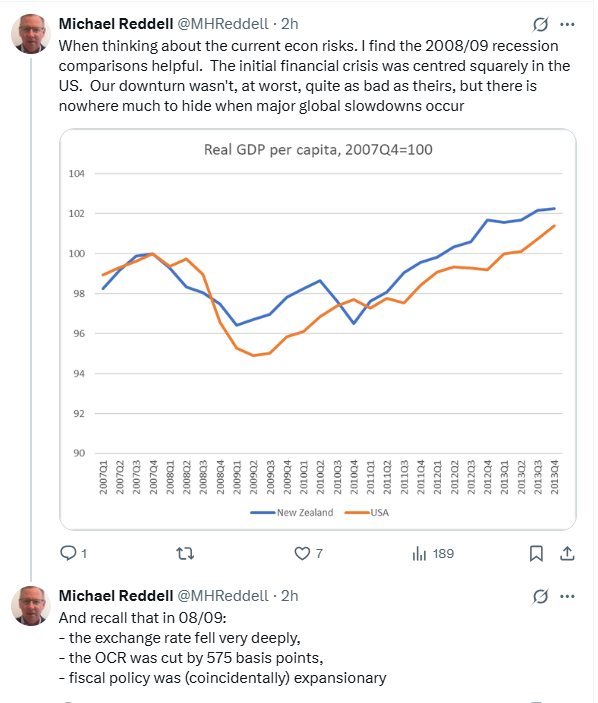This screenshot has width=598, height=703.
Task: Bookmark the real GDP chart tweet
Action: 536,554
